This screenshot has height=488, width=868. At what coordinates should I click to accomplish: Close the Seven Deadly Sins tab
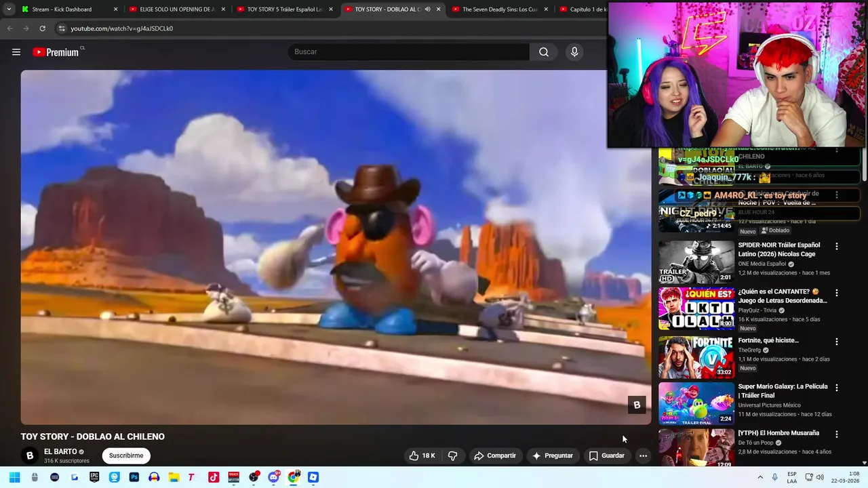tap(546, 9)
